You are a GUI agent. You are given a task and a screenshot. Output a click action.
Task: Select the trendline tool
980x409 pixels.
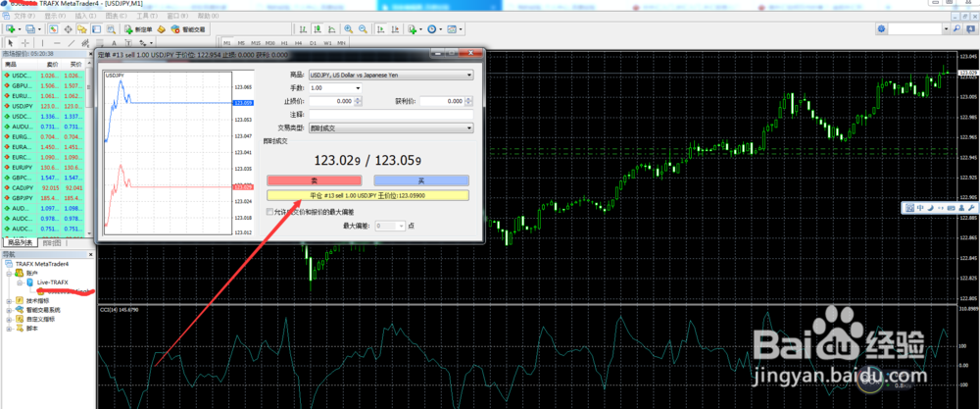click(72, 43)
